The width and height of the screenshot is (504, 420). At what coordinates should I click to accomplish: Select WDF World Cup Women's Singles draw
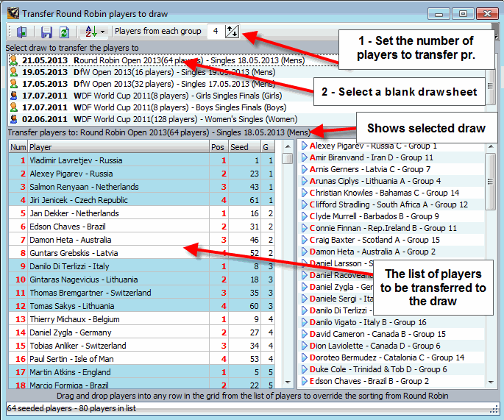coord(147,119)
